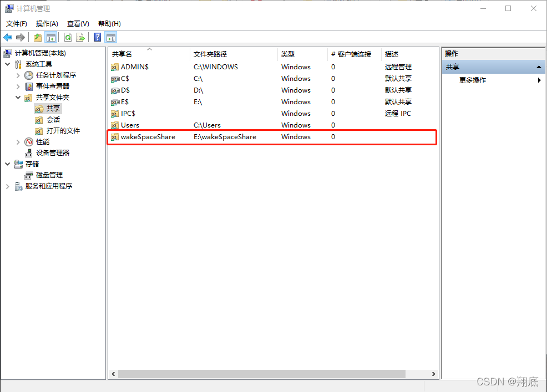Click the 操作 pane header
The height and width of the screenshot is (392, 547).
point(494,54)
